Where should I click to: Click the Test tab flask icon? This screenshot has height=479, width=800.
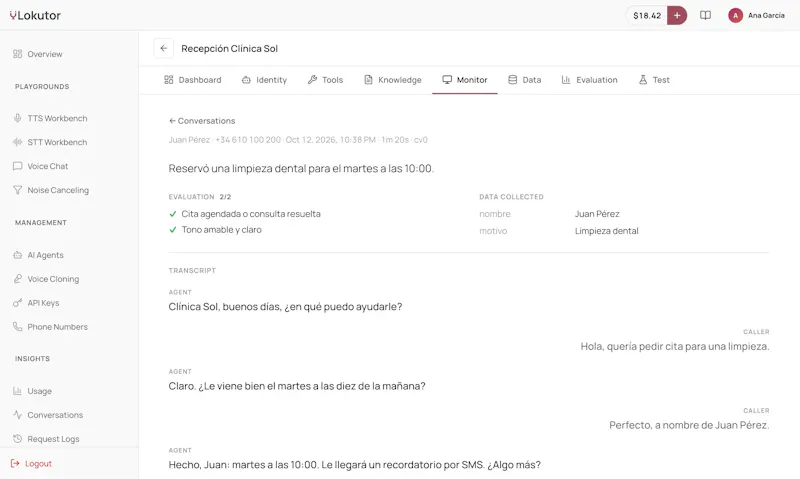643,80
